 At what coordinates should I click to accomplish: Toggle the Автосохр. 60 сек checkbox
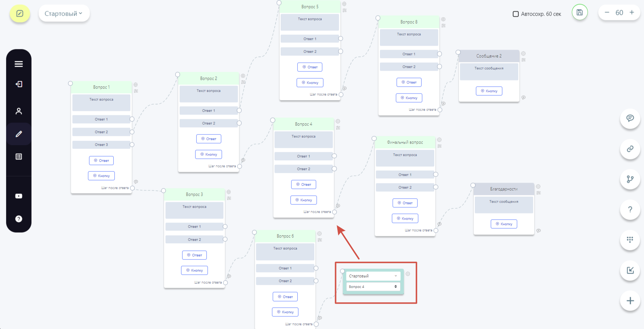[x=516, y=14]
